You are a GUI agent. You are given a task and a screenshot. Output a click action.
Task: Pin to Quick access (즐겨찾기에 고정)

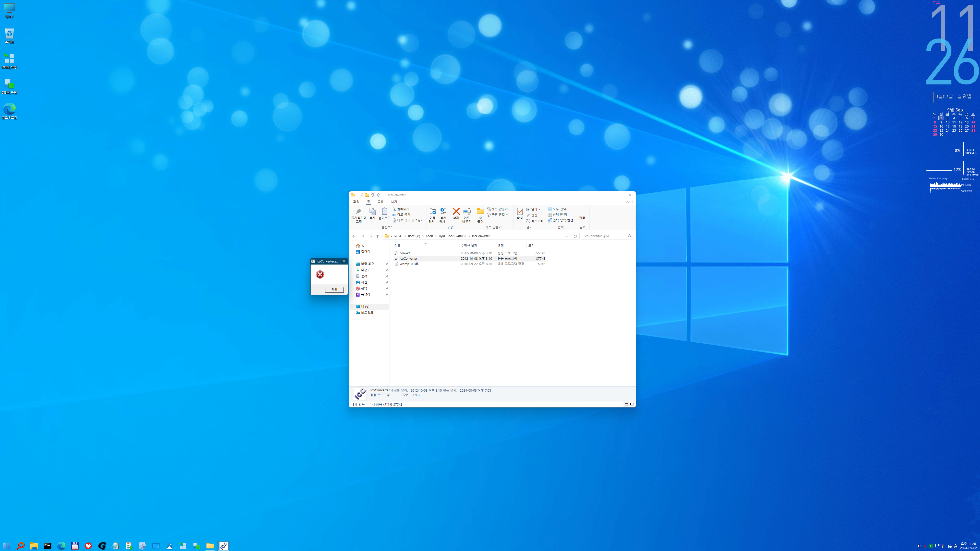(358, 215)
